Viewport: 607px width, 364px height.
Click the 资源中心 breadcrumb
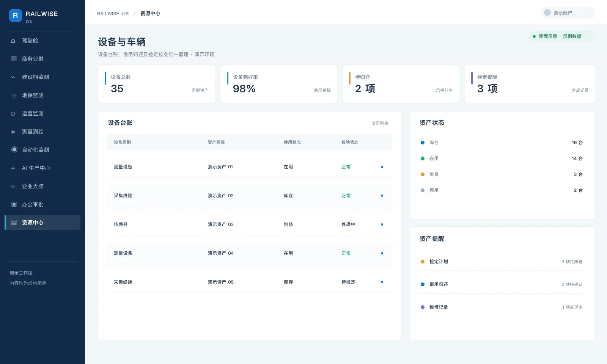[x=150, y=14]
